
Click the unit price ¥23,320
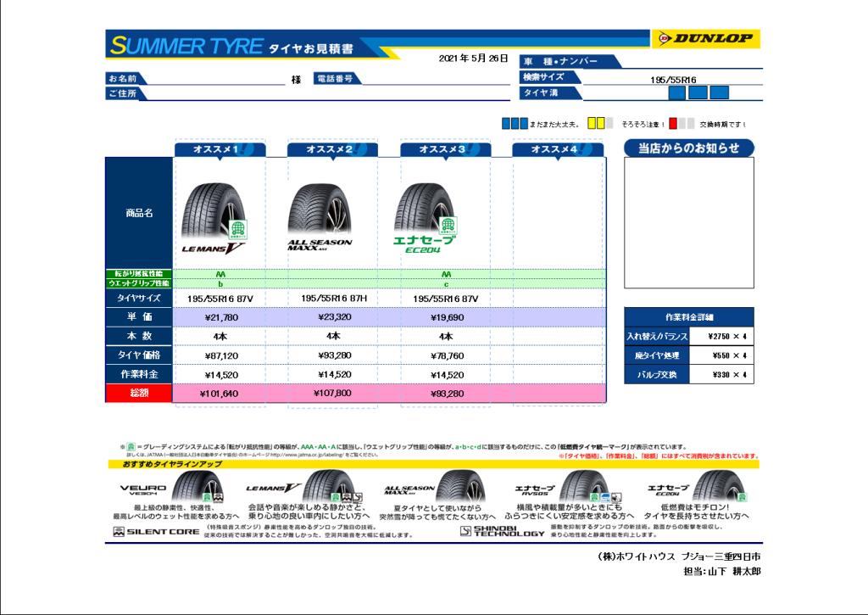tap(334, 317)
